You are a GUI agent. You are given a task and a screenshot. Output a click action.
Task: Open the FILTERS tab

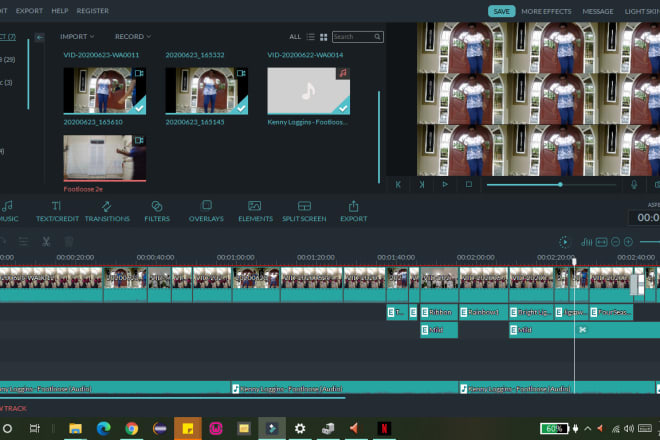[157, 211]
